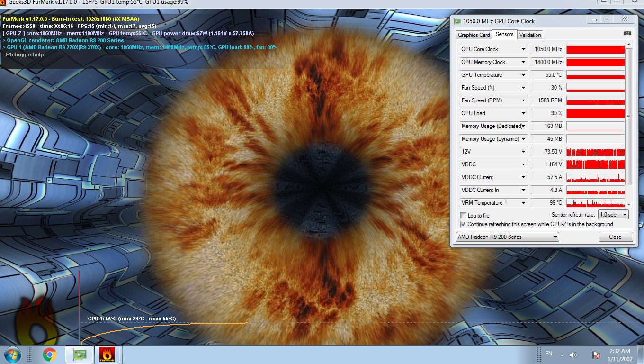This screenshot has height=364, width=644.
Task: Click the FurMark taskbar icon
Action: (x=107, y=354)
